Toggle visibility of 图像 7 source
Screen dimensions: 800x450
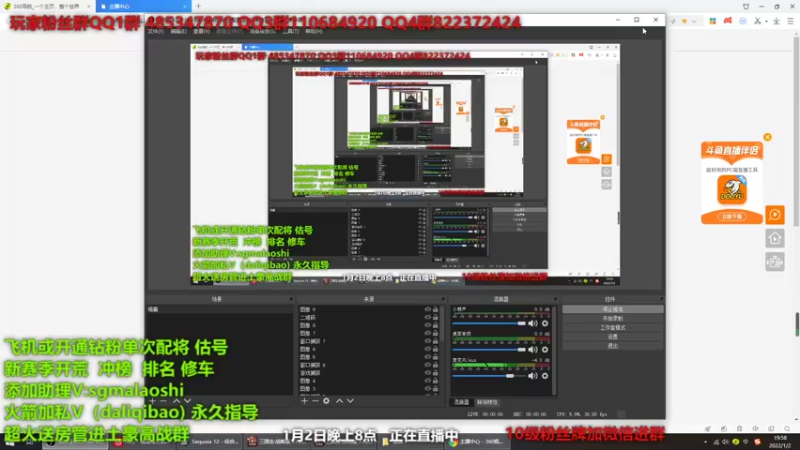(x=428, y=333)
